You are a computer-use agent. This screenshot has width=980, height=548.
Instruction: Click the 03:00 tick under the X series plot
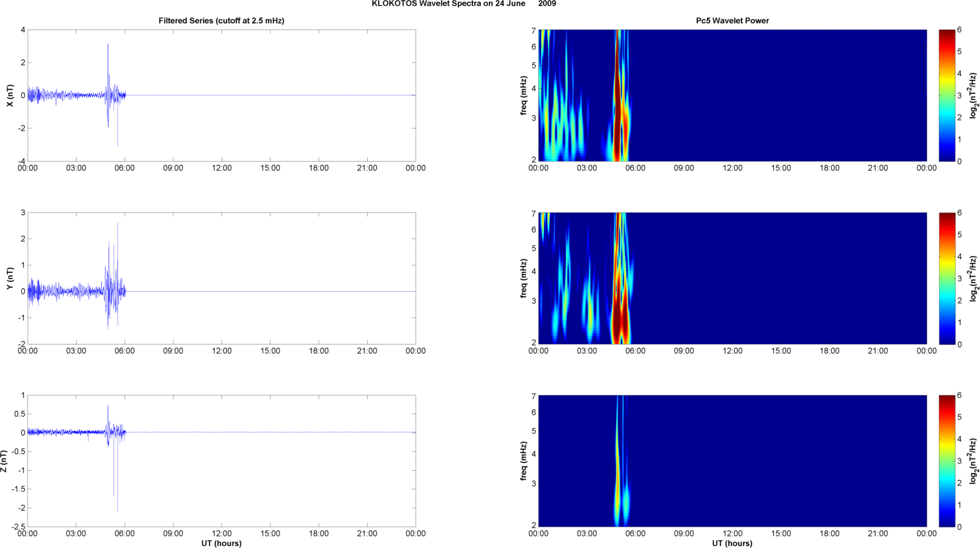(76, 168)
